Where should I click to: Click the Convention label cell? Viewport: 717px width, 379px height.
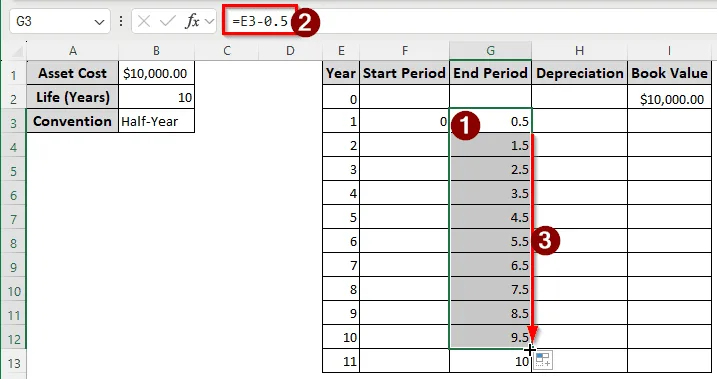[x=73, y=121]
